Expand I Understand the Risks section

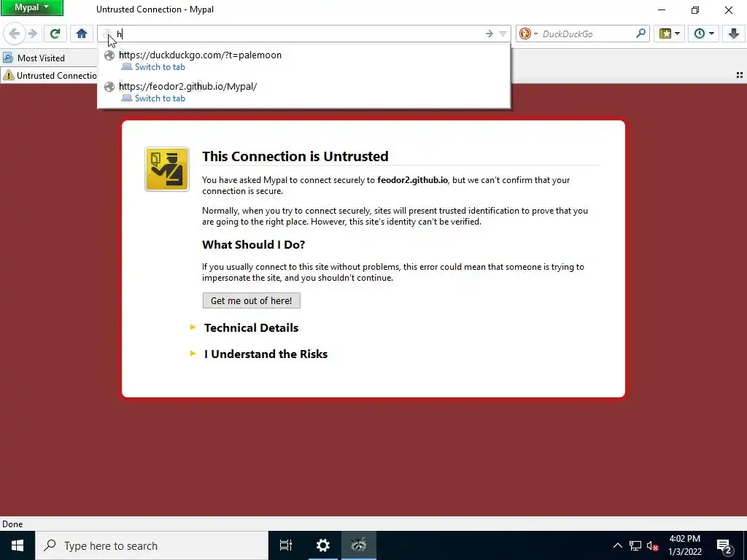pyautogui.click(x=266, y=354)
